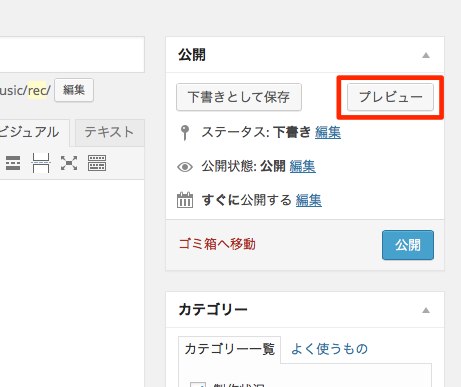Click the プレビュー preview button
The height and width of the screenshot is (387, 461).
(x=390, y=97)
